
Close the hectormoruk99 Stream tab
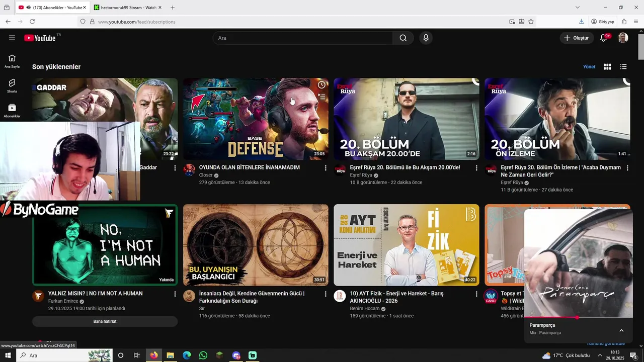tap(160, 8)
